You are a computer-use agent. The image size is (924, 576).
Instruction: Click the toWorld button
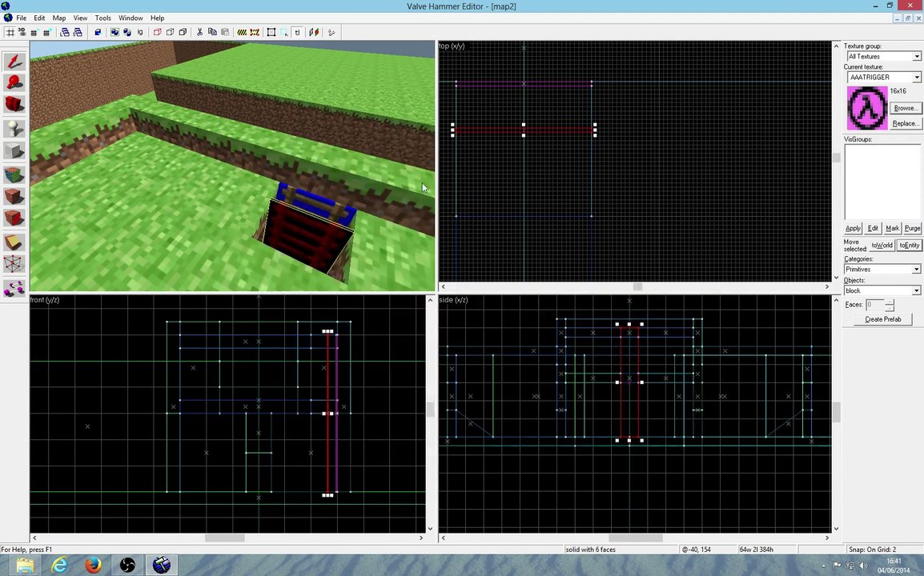(x=882, y=245)
